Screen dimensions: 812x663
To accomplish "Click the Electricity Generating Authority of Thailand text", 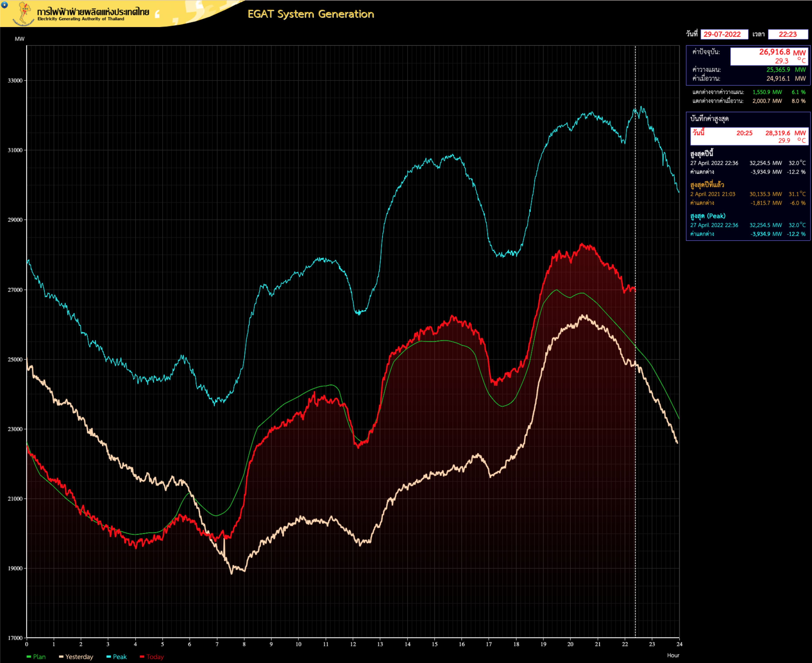I will [x=81, y=19].
